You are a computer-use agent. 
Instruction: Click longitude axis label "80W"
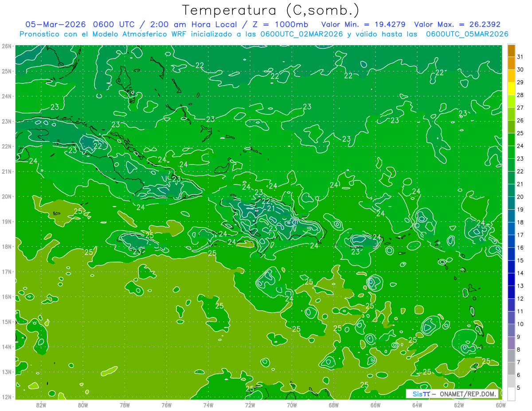point(83,405)
